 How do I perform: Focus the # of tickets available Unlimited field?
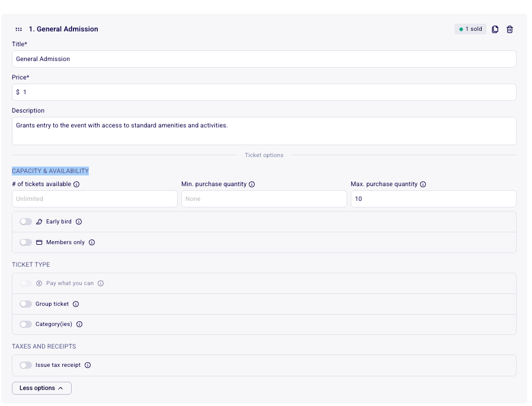[95, 199]
